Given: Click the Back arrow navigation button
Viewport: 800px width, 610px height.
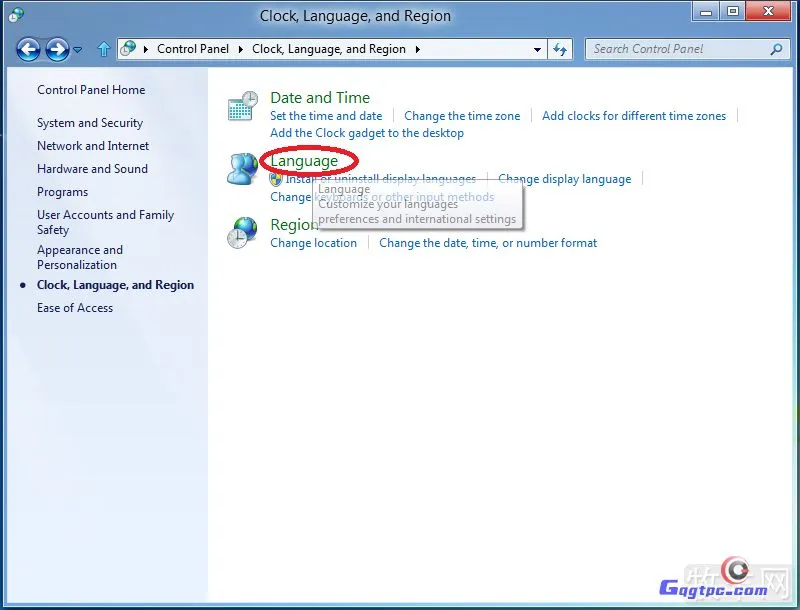Looking at the screenshot, I should click(x=28, y=49).
